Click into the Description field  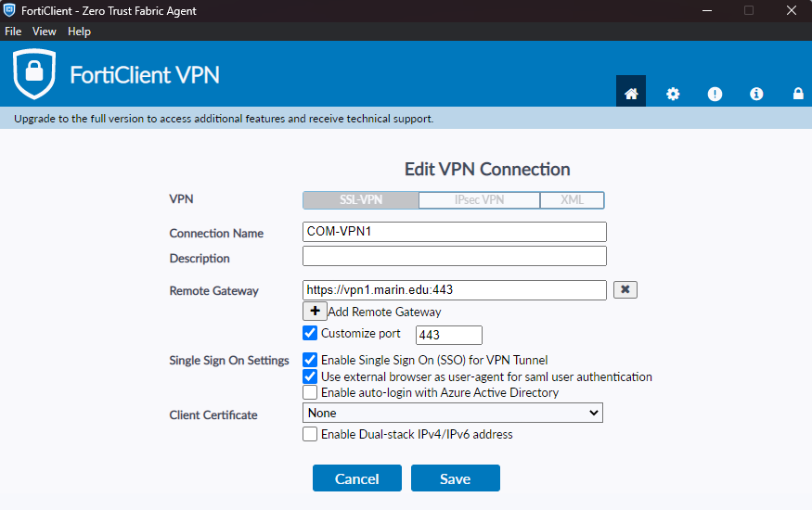[x=455, y=256]
